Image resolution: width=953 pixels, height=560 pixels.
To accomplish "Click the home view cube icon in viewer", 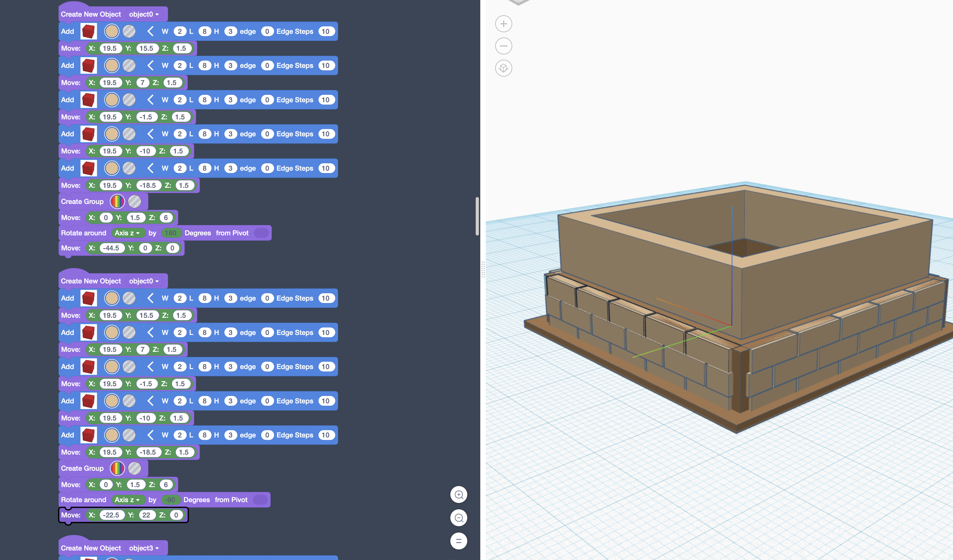I will (503, 68).
